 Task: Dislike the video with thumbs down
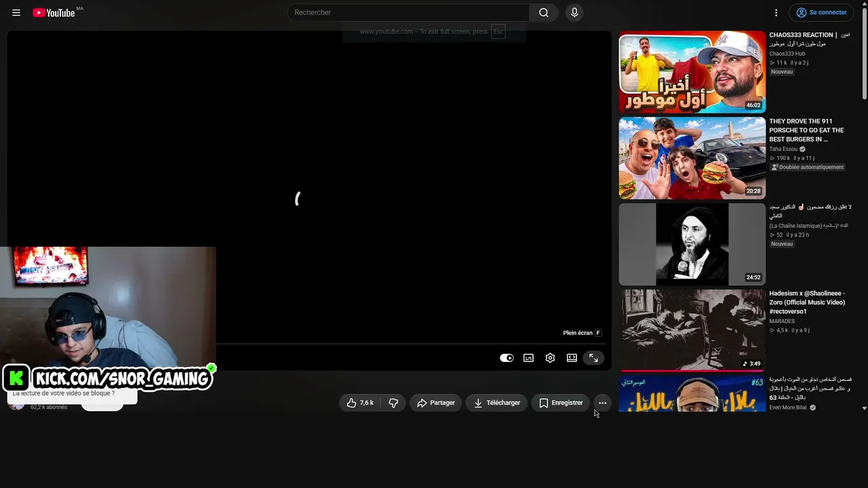coord(393,403)
